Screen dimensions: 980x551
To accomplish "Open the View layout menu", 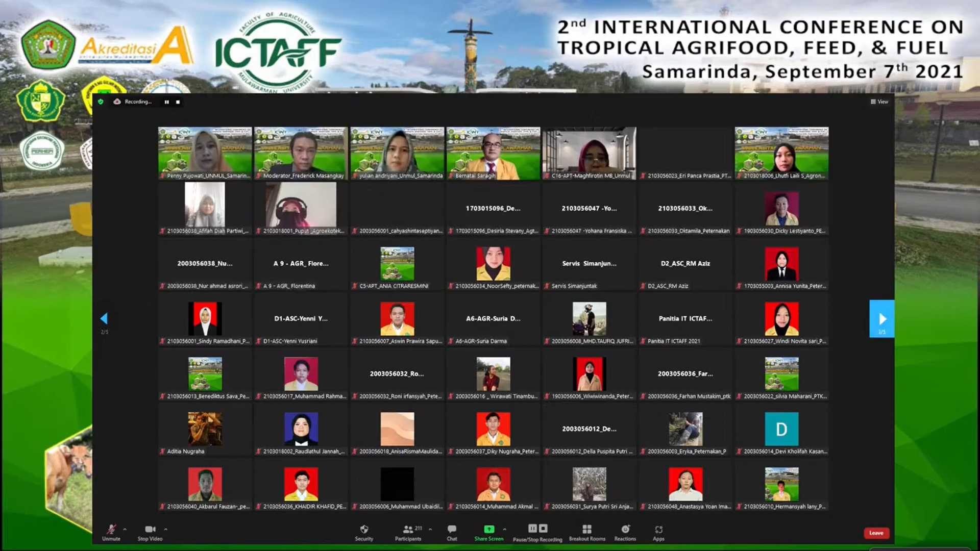I will (879, 102).
